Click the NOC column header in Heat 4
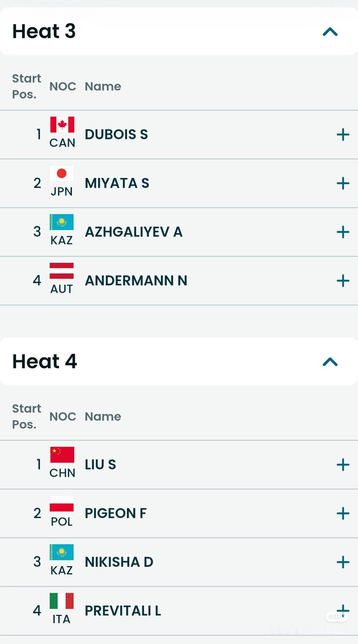The height and width of the screenshot is (644, 358). coord(63,417)
